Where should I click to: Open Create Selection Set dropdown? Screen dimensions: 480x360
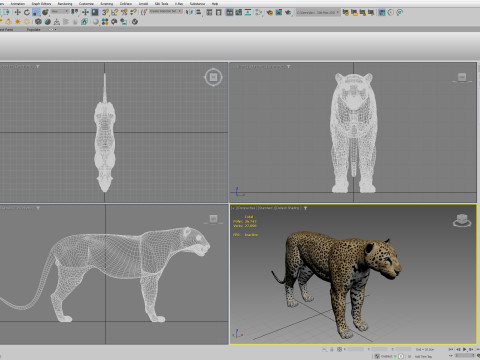(x=166, y=11)
